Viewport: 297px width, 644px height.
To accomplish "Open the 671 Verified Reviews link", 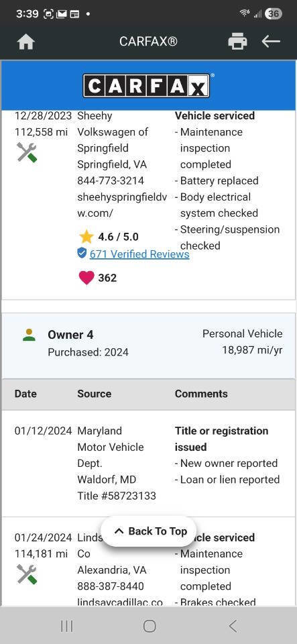I will click(x=139, y=254).
